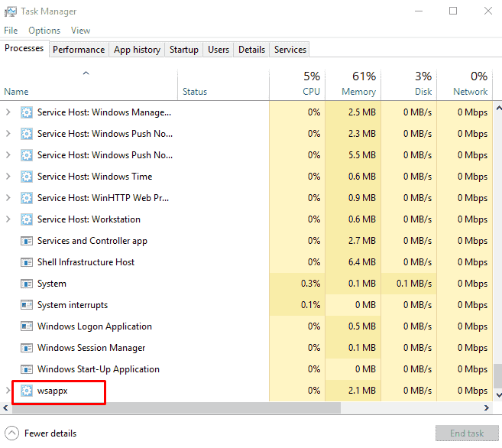Viewport: 502px width, 448px height.
Task: Click the System process icon
Action: [x=27, y=284]
